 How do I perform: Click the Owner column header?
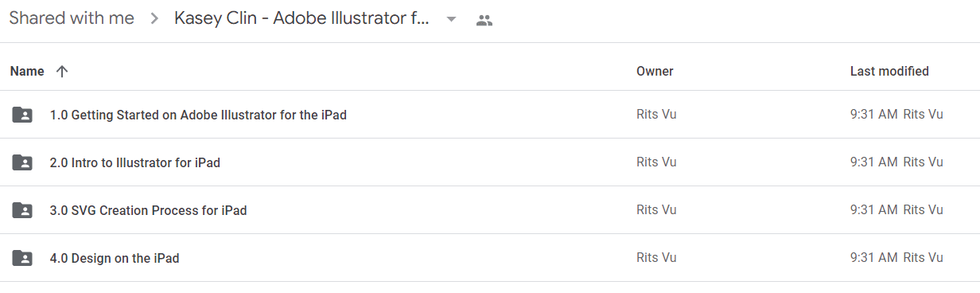pos(655,71)
